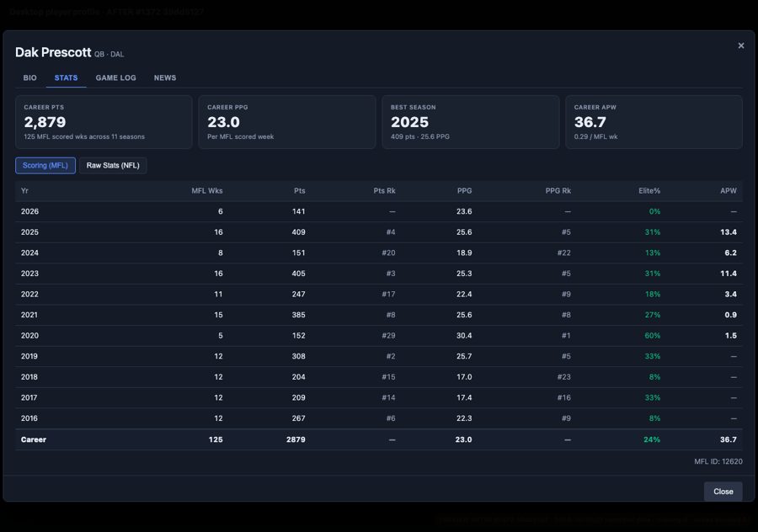Select the 2025 season row

click(379, 232)
